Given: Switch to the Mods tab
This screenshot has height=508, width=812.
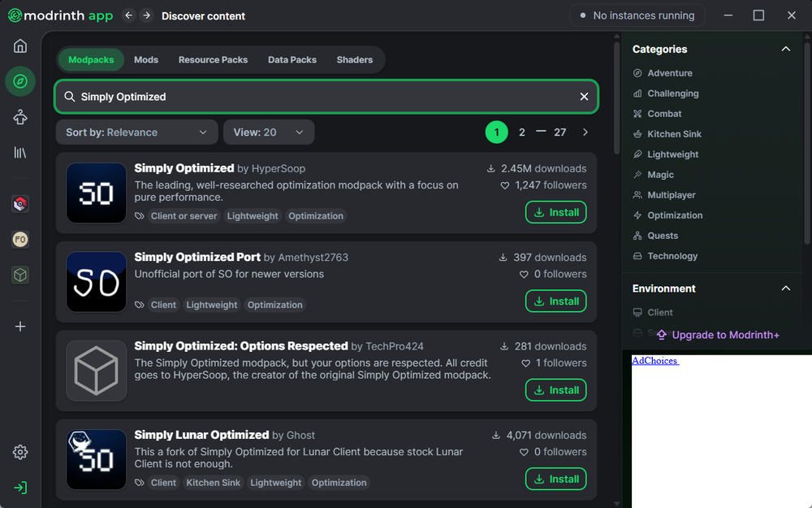Looking at the screenshot, I should coord(146,59).
